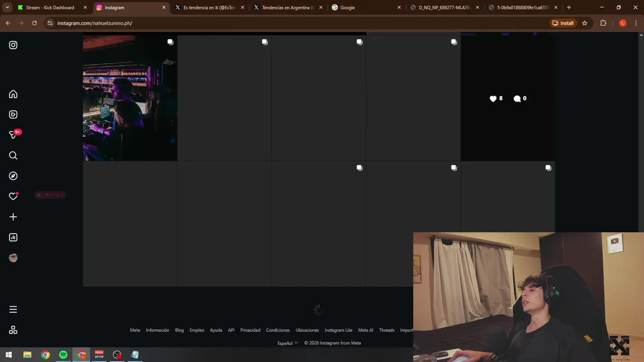This screenshot has width=644, height=362.
Task: Close the Instagram tab
Action: point(164,8)
